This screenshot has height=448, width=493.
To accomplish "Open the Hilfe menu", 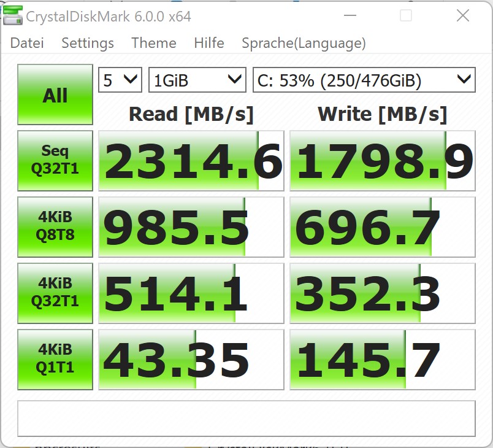I will (x=209, y=43).
